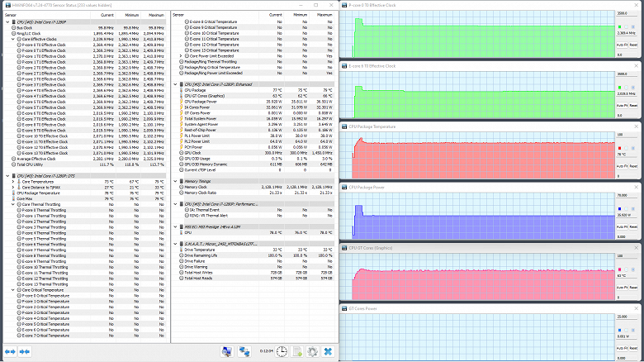
Task: Click Auto Fit on CPU Package Power graph
Action: (x=622, y=226)
